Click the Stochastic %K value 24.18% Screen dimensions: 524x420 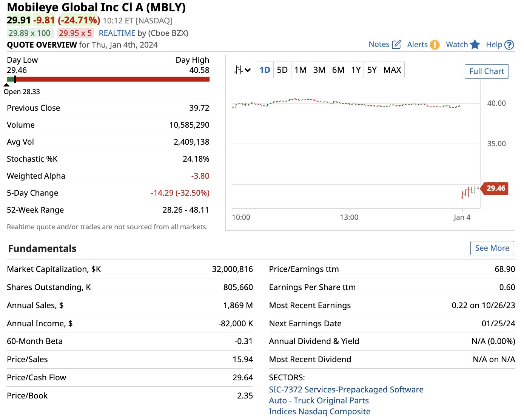click(x=196, y=159)
